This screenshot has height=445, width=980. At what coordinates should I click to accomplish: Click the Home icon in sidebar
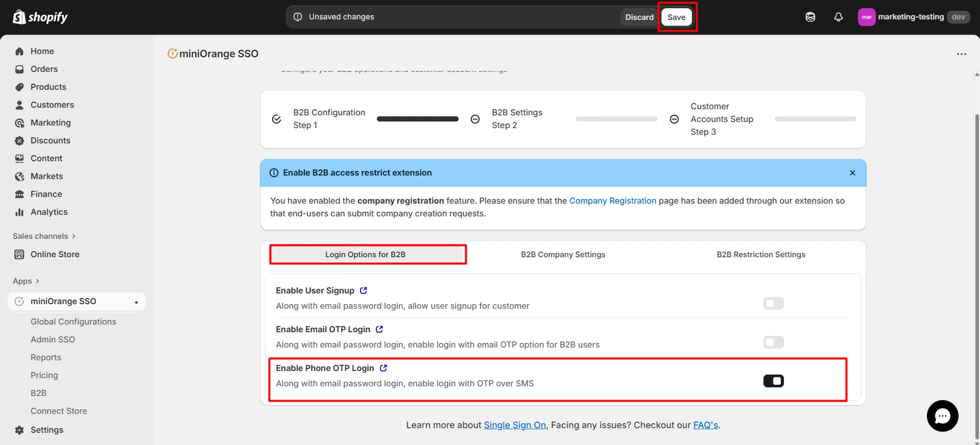coord(19,51)
